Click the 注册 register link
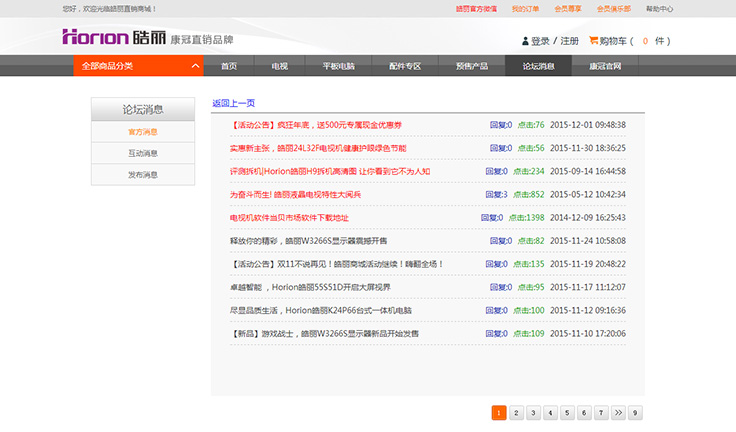736x432 pixels. (x=569, y=41)
